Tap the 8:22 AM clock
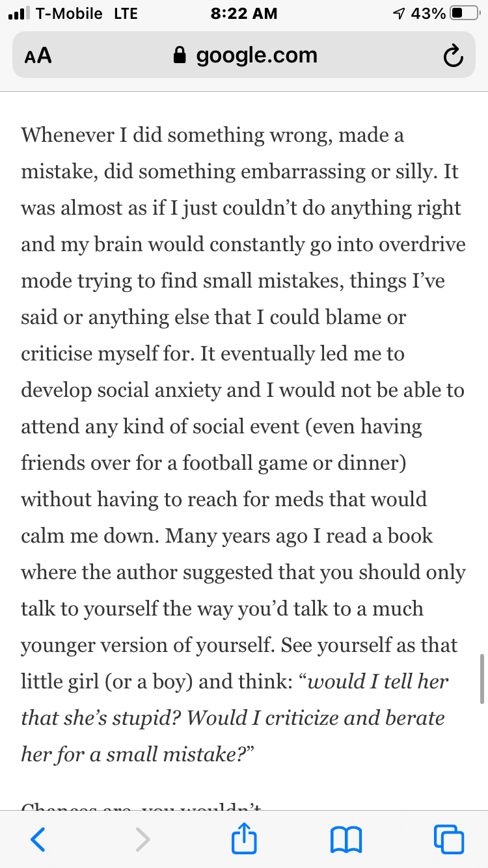The height and width of the screenshot is (868, 488). point(244,13)
